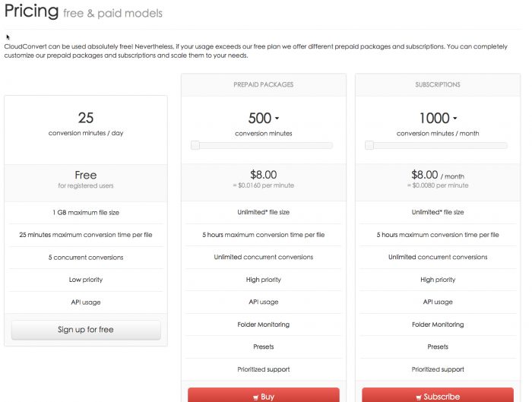This screenshot has height=402, width=532.
Task: Click the subscriptions slider handle
Action: tap(369, 145)
